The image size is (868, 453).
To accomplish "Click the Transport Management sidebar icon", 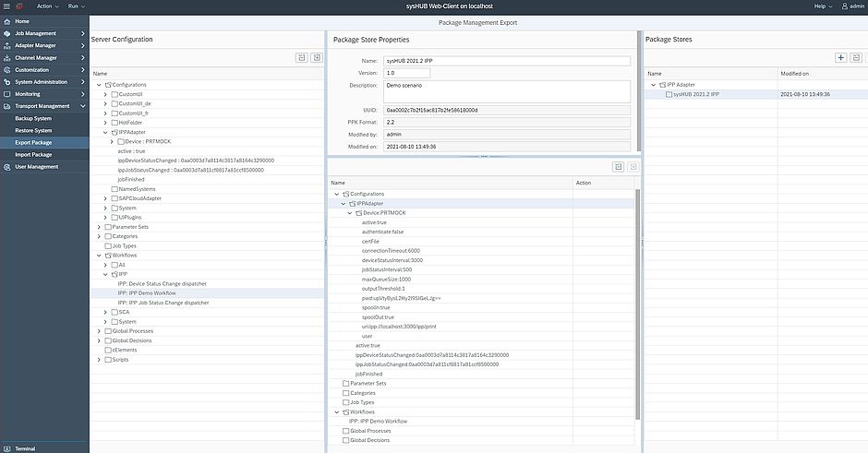I will coord(7,106).
